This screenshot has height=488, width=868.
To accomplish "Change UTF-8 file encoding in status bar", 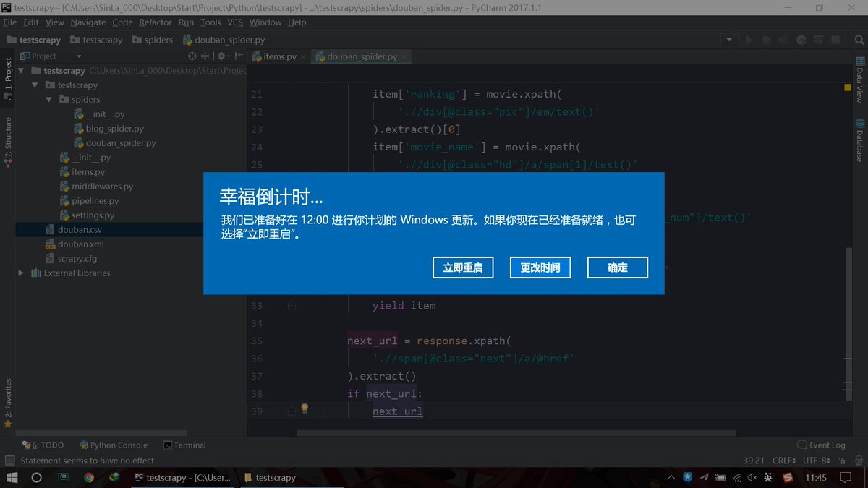I will click(x=816, y=461).
